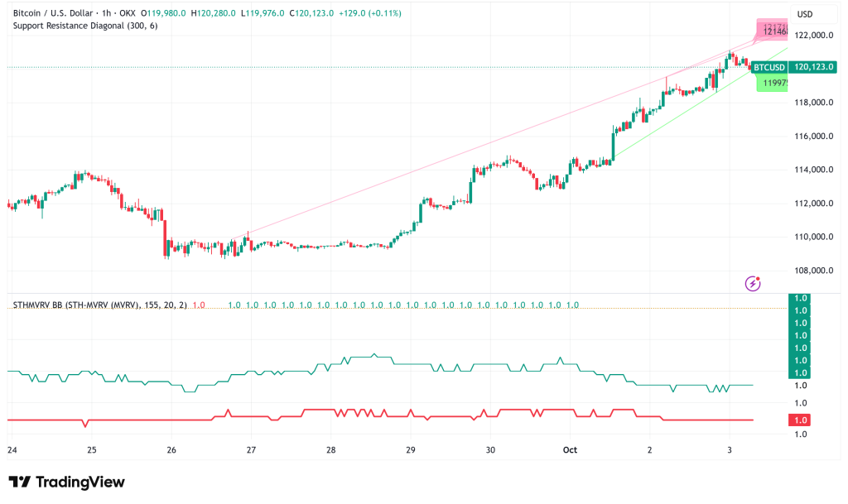Open the TradingView logo link
The width and height of the screenshot is (848, 504).
[66, 482]
